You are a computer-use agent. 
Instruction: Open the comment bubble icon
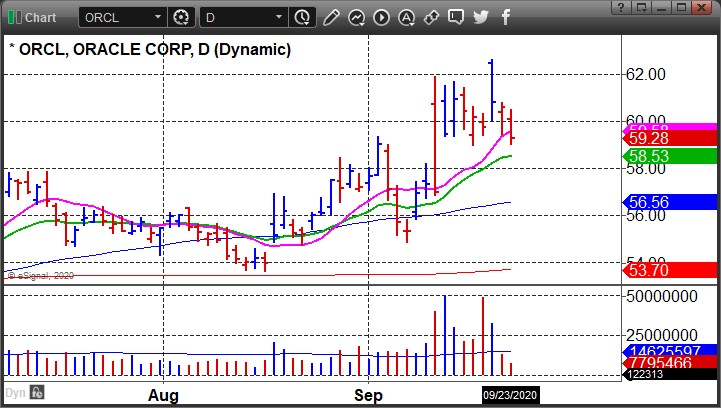coord(456,17)
